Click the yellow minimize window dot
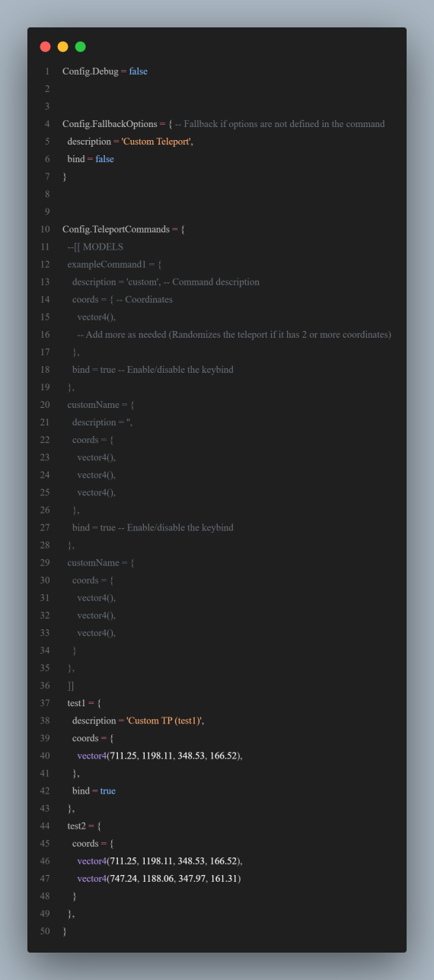 click(x=62, y=46)
